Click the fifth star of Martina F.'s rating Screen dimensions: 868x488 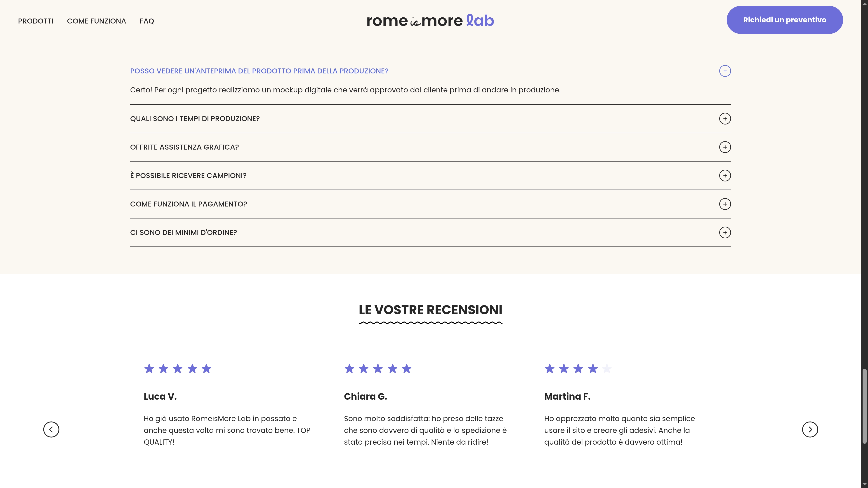[607, 369]
